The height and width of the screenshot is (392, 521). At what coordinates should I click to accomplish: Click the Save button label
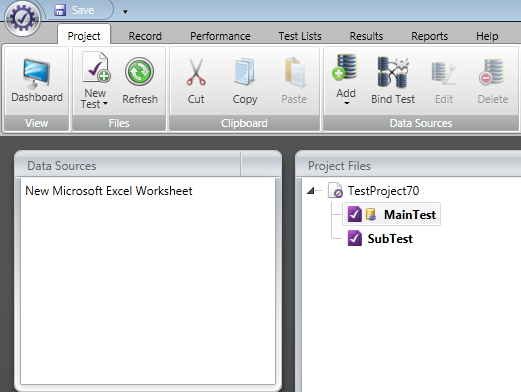(x=83, y=10)
